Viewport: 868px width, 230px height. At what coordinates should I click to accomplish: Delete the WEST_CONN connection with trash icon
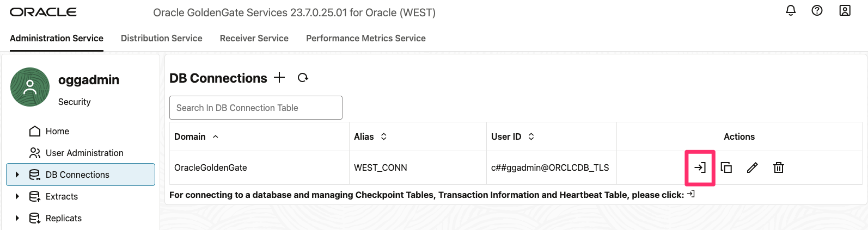coord(779,167)
